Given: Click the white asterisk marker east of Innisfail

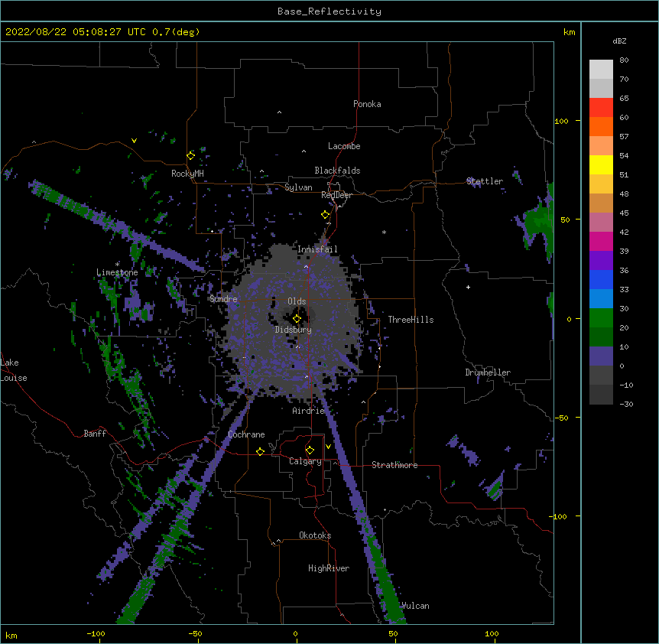Looking at the screenshot, I should tap(384, 232).
